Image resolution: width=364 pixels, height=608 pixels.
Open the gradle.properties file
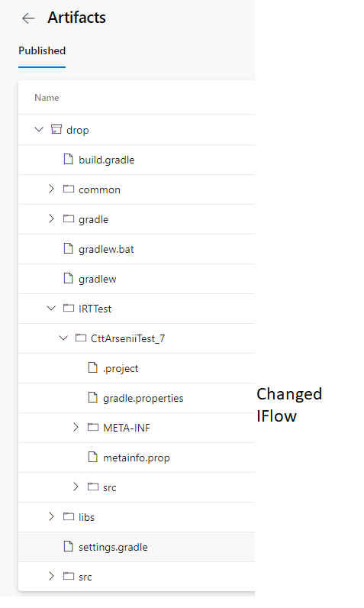click(137, 398)
